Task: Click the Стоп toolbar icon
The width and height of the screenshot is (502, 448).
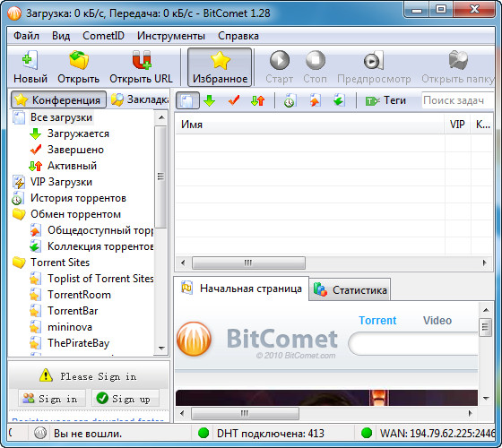Action: coord(316,60)
